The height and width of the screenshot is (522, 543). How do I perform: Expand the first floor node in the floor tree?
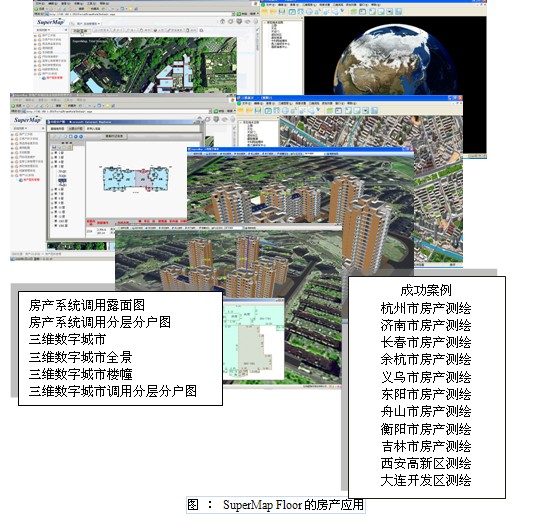point(52,153)
